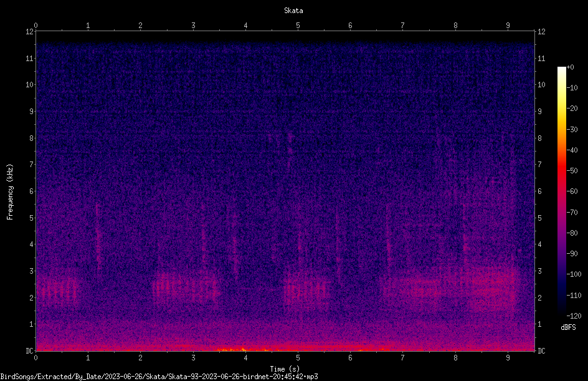Click the "Time (s)" axis label
Viewport: 588px width, 381px height.
[285, 369]
